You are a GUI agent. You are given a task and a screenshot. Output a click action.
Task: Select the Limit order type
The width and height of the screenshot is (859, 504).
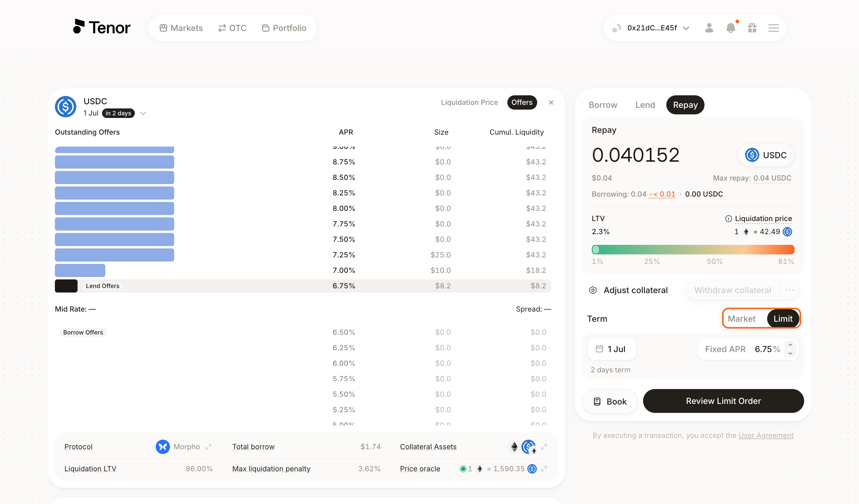pos(783,319)
